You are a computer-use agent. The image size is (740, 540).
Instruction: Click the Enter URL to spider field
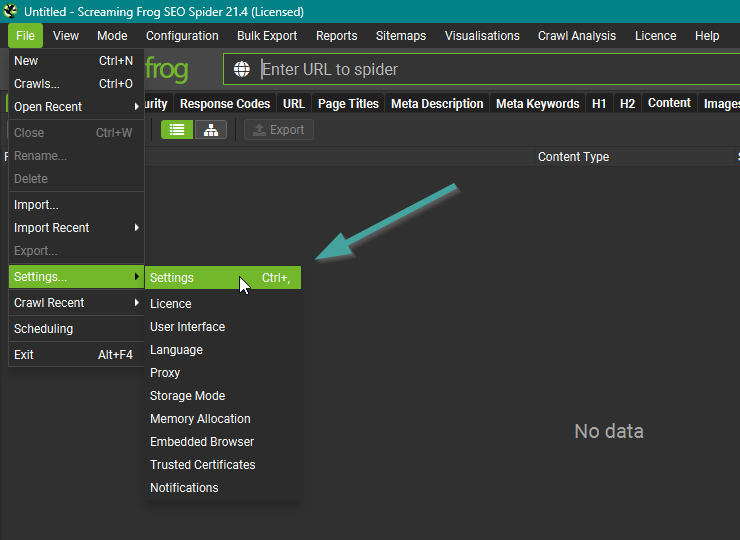pos(490,70)
